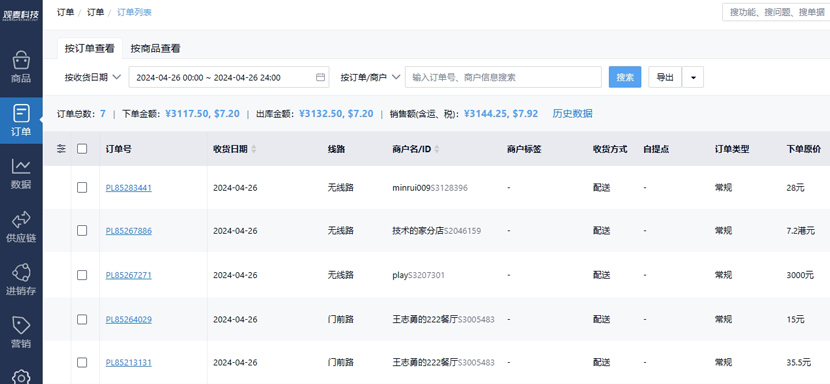Open the 商品 section in sidebar
This screenshot has height=384, width=830.
click(x=21, y=67)
